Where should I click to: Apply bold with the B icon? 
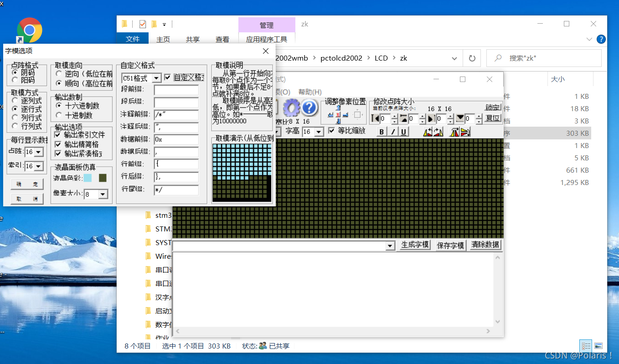pos(382,132)
